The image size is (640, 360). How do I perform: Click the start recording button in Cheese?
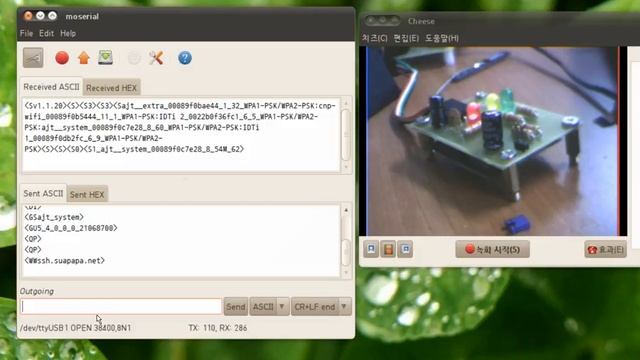point(493,249)
